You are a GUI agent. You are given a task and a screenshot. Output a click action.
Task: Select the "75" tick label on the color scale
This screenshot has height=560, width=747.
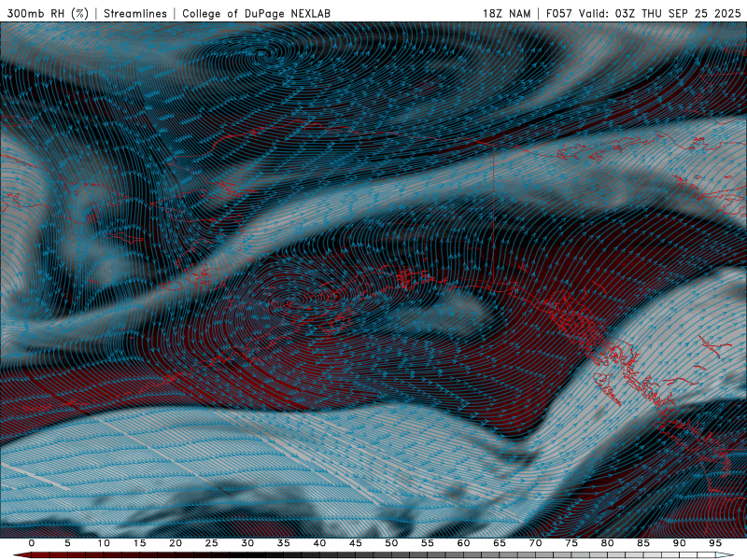tap(571, 543)
